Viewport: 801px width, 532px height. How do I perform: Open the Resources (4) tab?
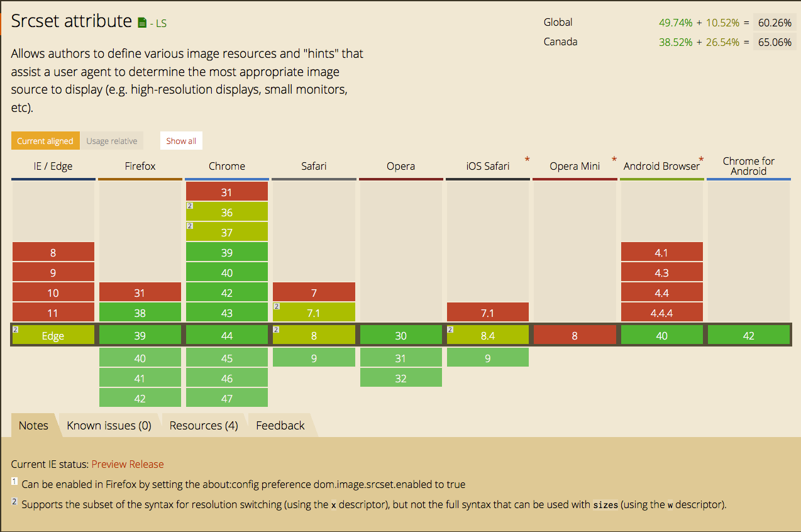pyautogui.click(x=204, y=425)
